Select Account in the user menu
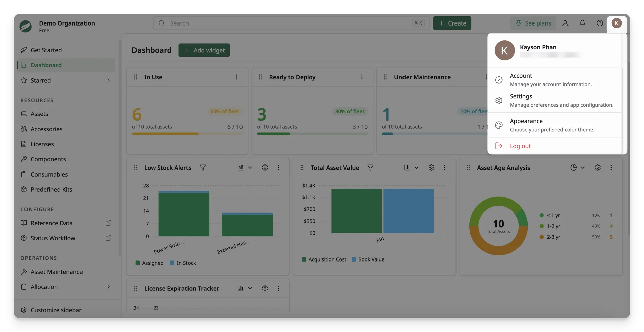The height and width of the screenshot is (332, 644). click(554, 80)
